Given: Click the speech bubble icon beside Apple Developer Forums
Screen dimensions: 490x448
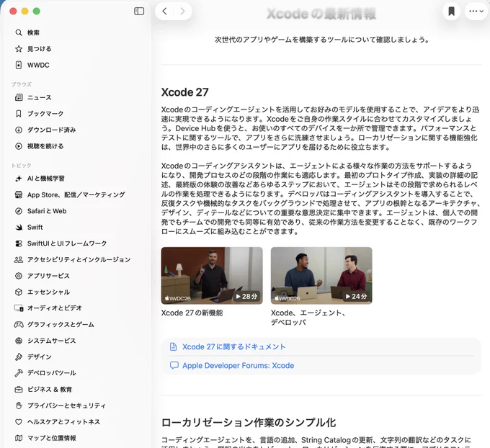Looking at the screenshot, I should tap(174, 365).
